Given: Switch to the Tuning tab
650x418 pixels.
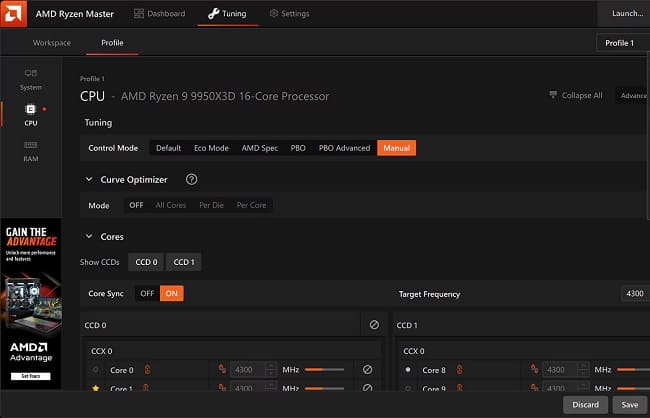Looking at the screenshot, I should 227,14.
